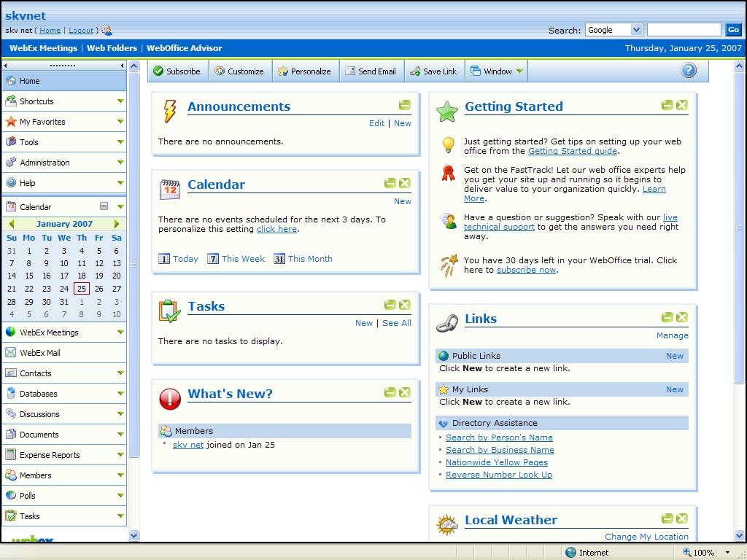Viewport: 747px width, 560px height.
Task: Open Nationwide Yellow Pages link
Action: coord(496,462)
